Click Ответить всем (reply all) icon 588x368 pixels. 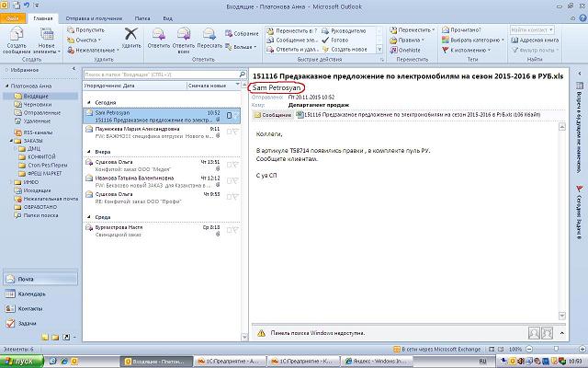pyautogui.click(x=184, y=40)
